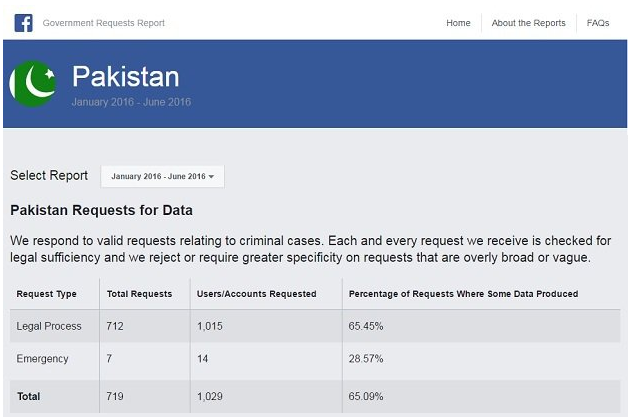The image size is (628, 417).
Task: Click the Pakistan flag icon
Action: pyautogui.click(x=32, y=84)
